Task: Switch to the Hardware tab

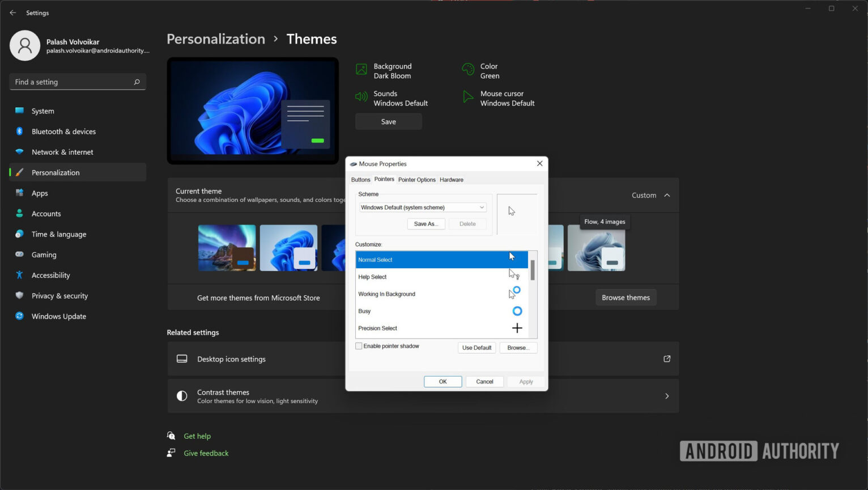Action: click(452, 179)
